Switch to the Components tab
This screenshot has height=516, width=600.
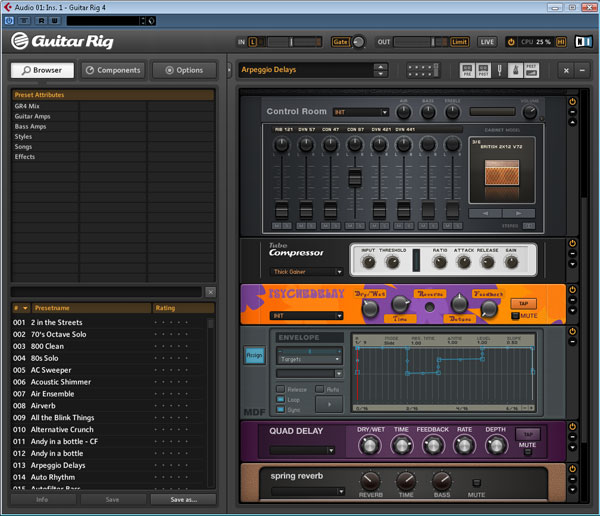(113, 70)
